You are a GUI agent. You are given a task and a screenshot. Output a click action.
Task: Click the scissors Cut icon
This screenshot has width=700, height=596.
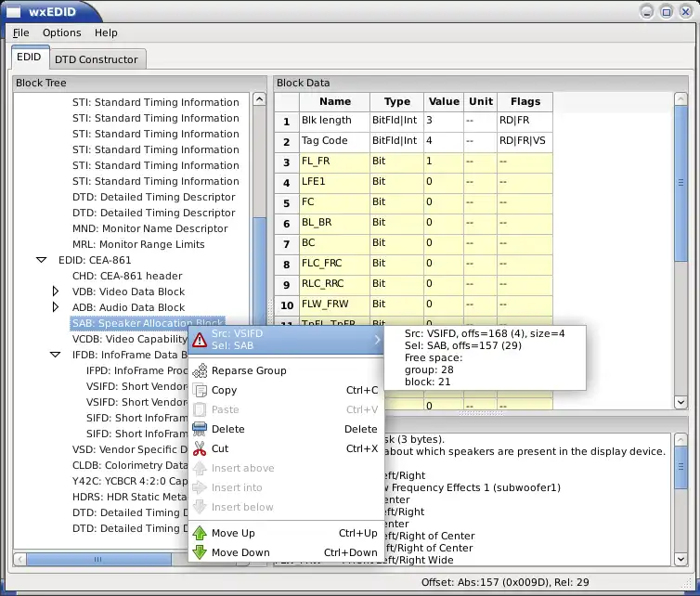[x=200, y=448]
